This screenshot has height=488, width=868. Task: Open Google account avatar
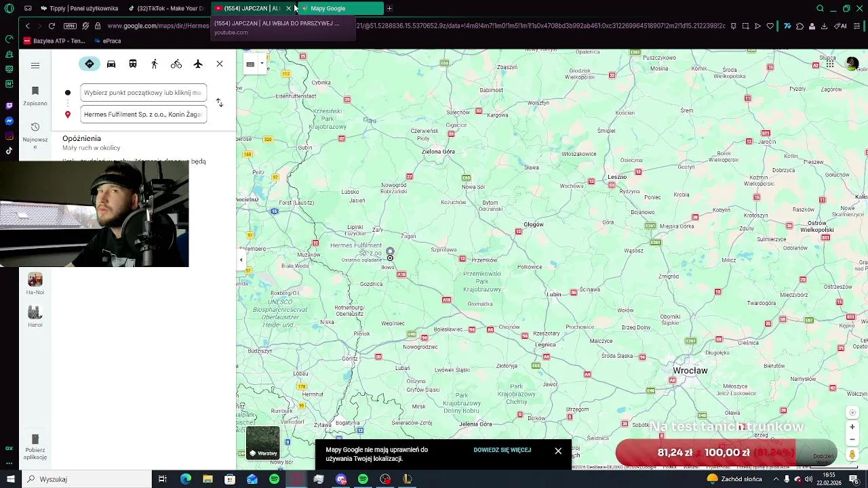(852, 64)
